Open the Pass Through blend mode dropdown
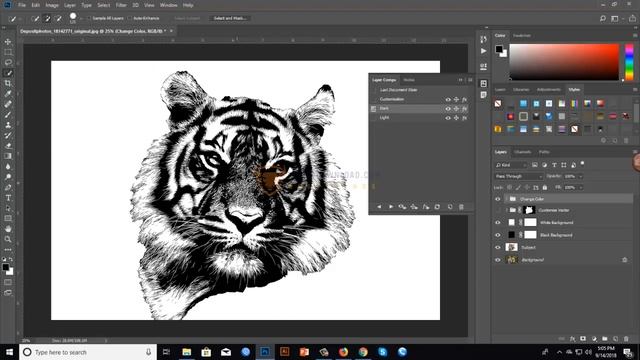Screen dimensions: 640x360 (x=518, y=176)
